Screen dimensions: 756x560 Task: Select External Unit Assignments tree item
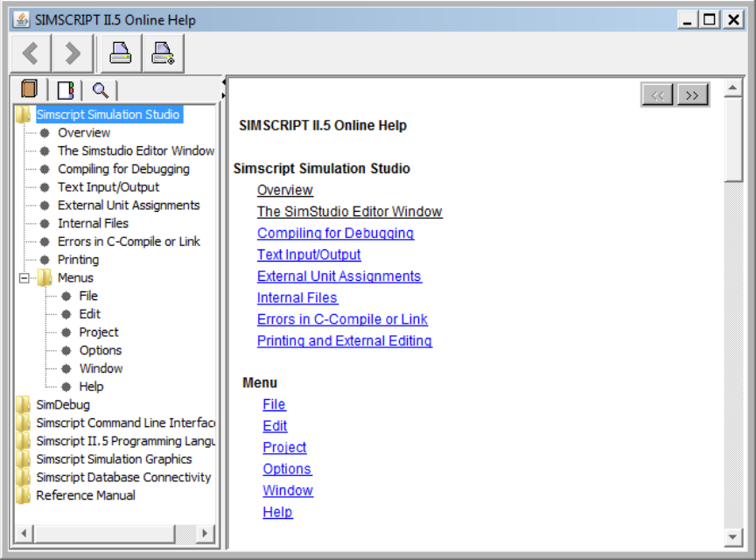[129, 205]
